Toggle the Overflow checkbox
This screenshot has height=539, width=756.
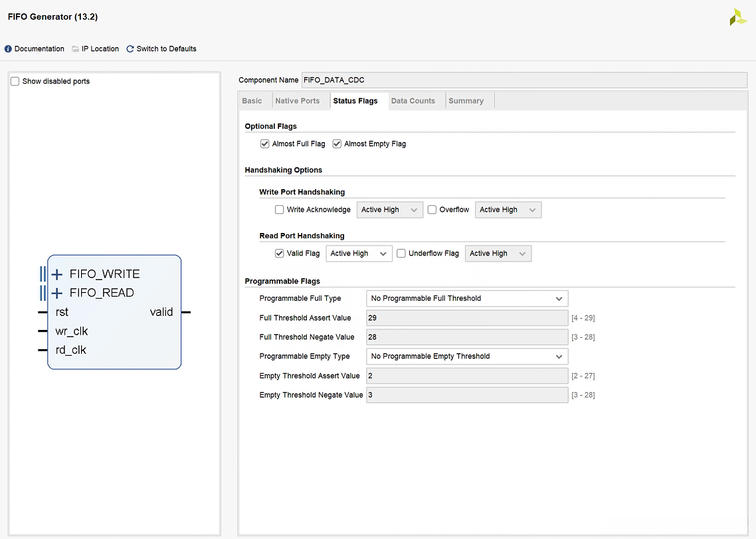pos(432,210)
